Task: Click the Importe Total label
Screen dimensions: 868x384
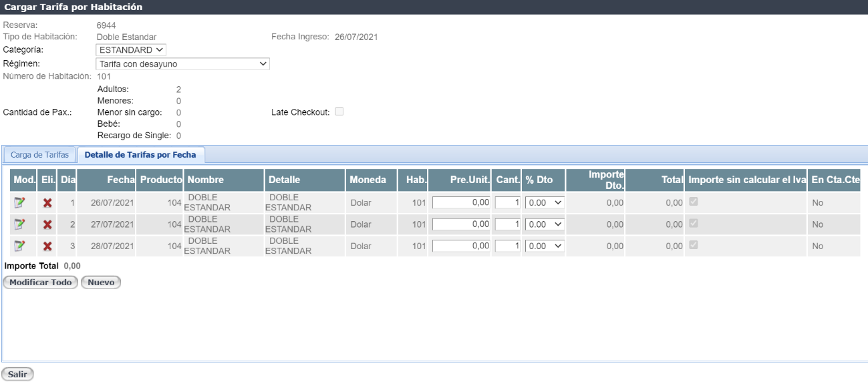Action: coord(31,266)
